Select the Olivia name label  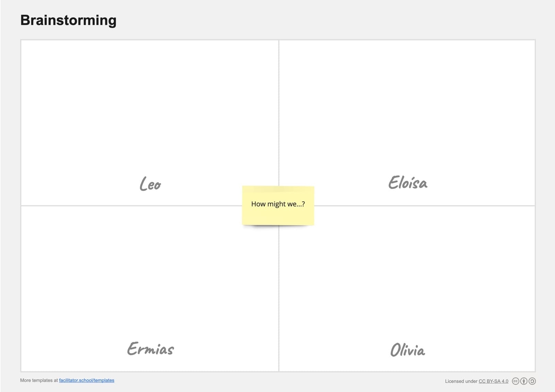pos(408,350)
